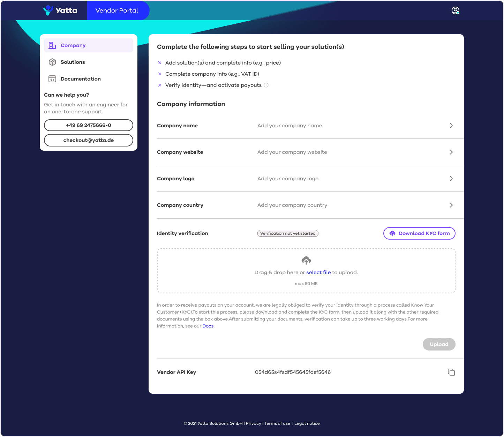
Task: Open the user account profile icon
Action: 455,10
